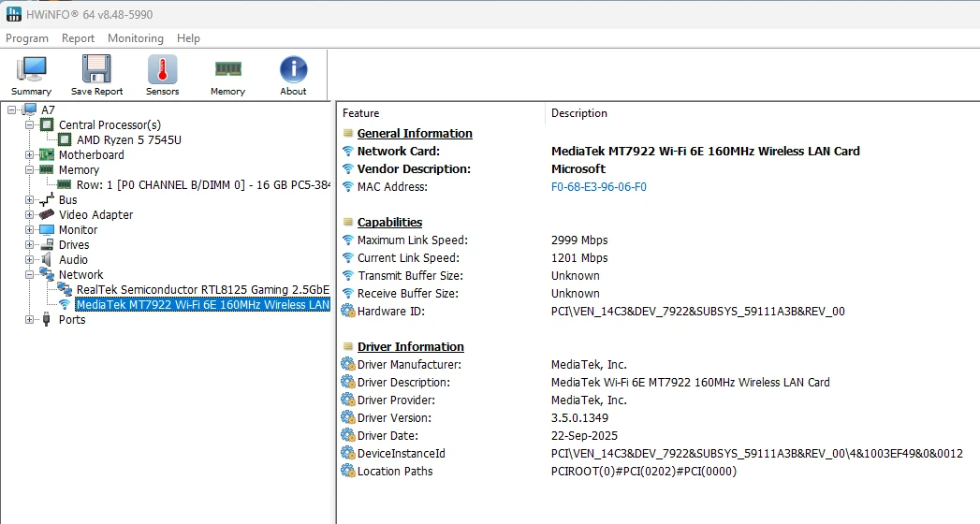This screenshot has width=980, height=524.
Task: Click the Monitor node screen icon
Action: coord(47,230)
